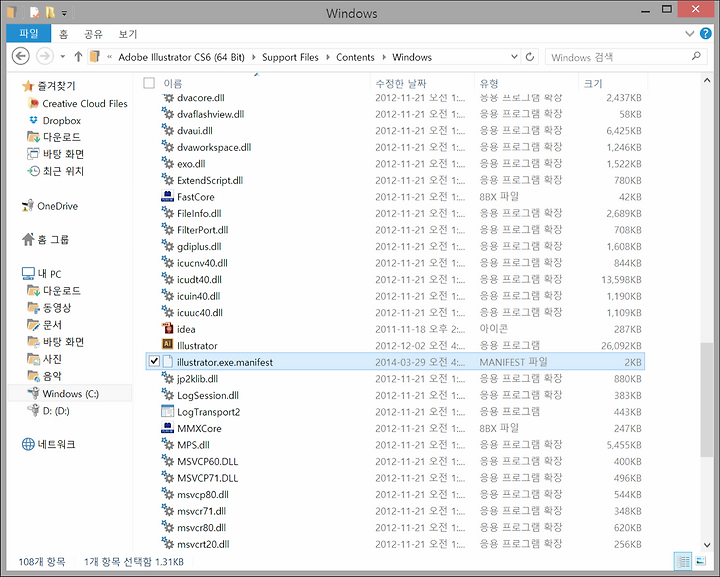The width and height of the screenshot is (720, 577).
Task: Uncheck illustrator.exe.manifest checkbox
Action: tap(154, 361)
